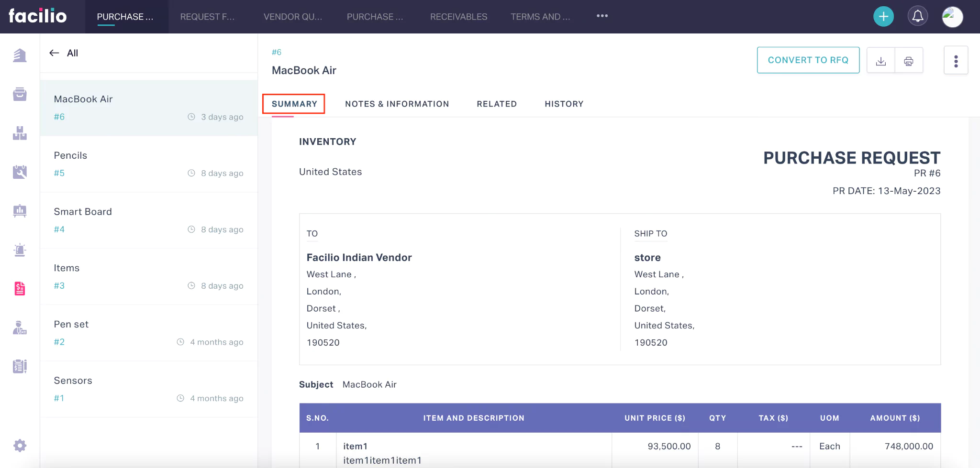980x468 pixels.
Task: Select the Items purchase request
Action: tap(149, 277)
